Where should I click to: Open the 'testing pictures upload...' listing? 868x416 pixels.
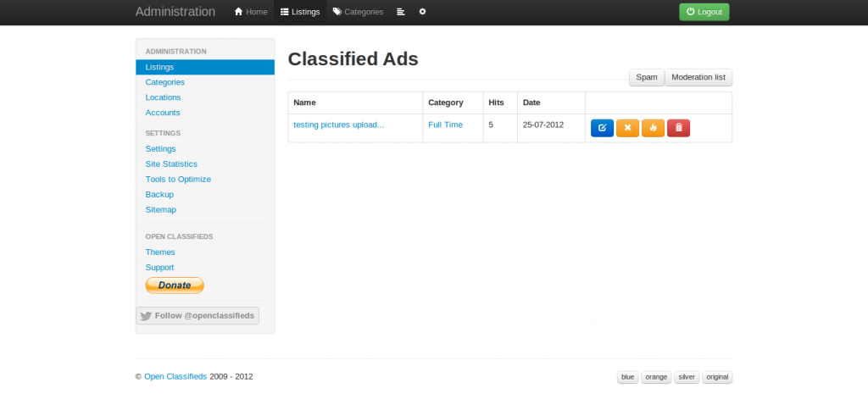[x=339, y=125]
